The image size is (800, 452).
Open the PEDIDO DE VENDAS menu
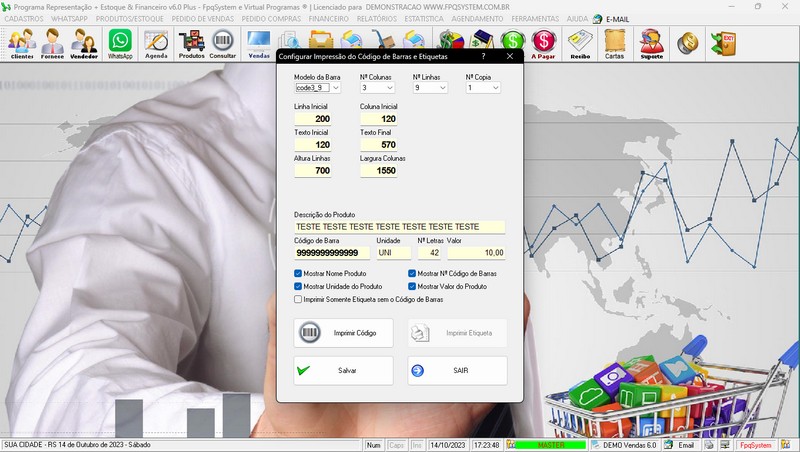[x=203, y=19]
